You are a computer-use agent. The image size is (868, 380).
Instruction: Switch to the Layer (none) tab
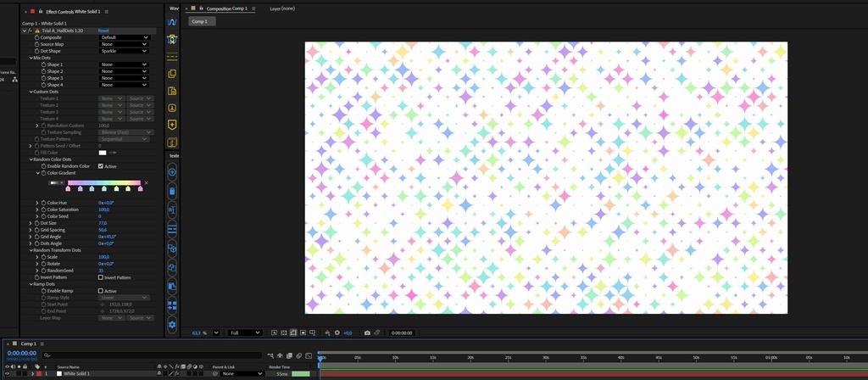click(x=282, y=8)
